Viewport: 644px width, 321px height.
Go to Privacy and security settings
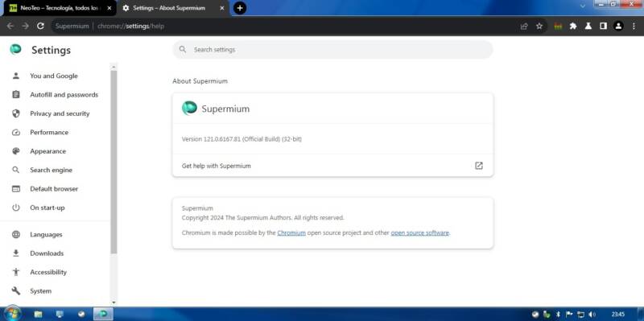coord(60,113)
